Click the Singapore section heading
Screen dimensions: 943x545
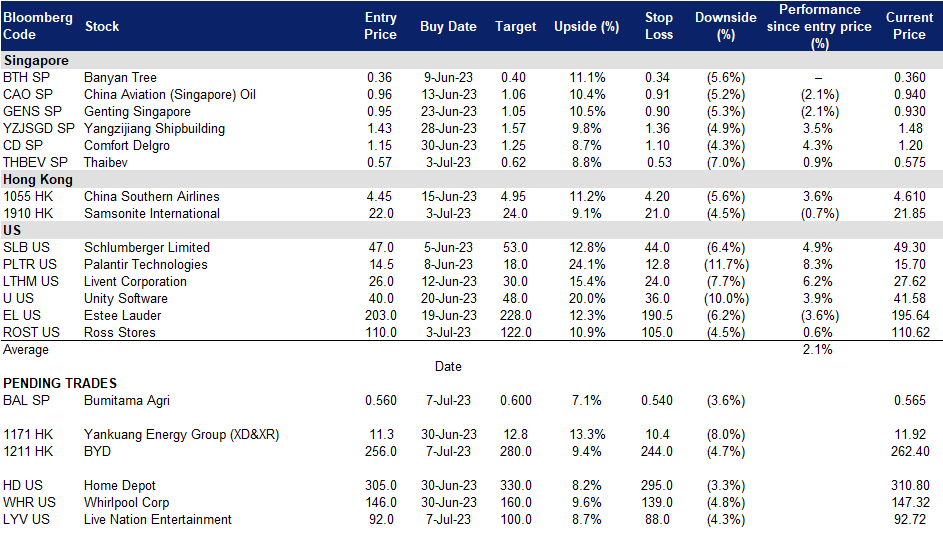36,60
